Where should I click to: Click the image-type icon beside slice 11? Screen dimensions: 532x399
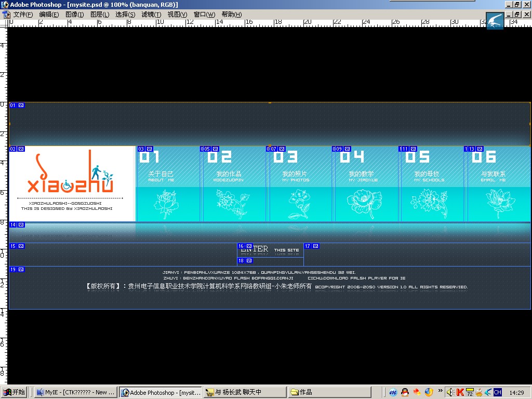(x=413, y=149)
